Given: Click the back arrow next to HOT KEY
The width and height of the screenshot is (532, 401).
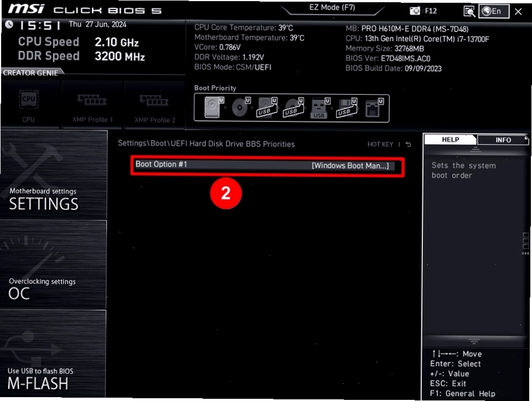Looking at the screenshot, I should click(408, 145).
